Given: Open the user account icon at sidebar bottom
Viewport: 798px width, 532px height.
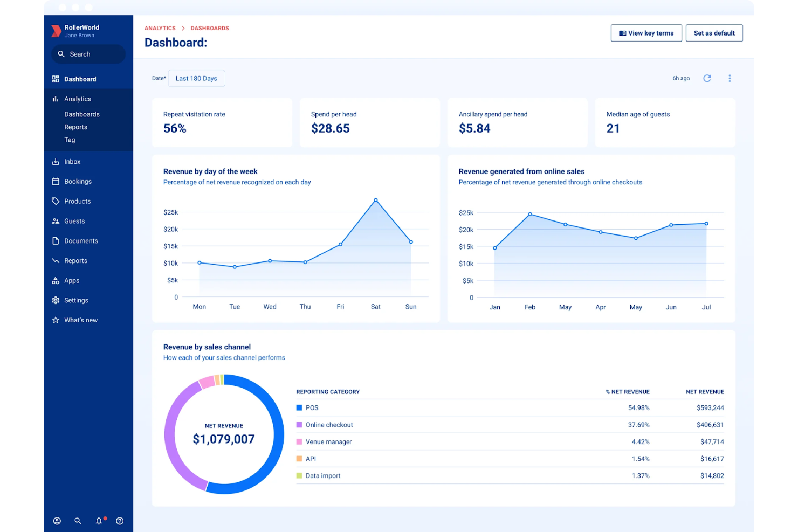Looking at the screenshot, I should (57, 521).
